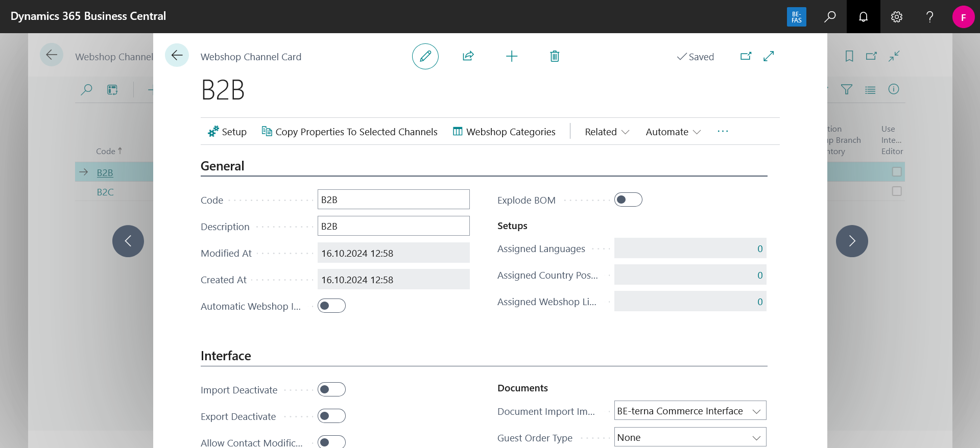Show the FactBox info icon

pyautogui.click(x=894, y=89)
